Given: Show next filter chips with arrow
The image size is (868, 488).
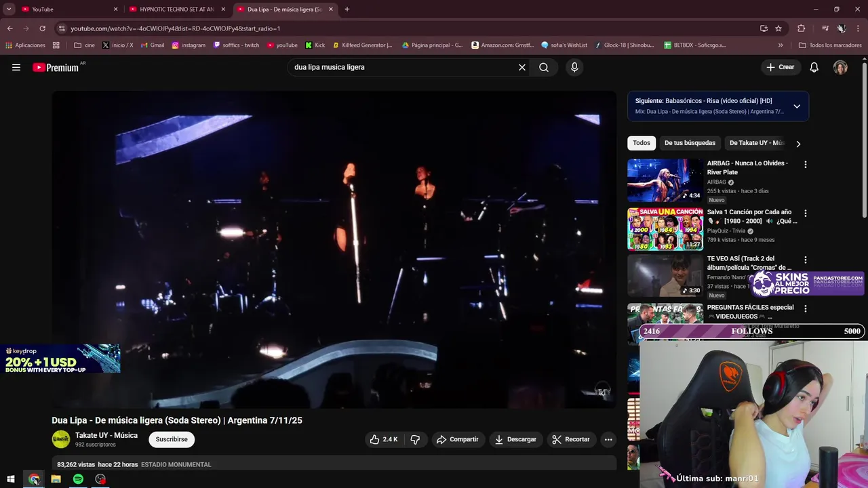Looking at the screenshot, I should tap(798, 144).
